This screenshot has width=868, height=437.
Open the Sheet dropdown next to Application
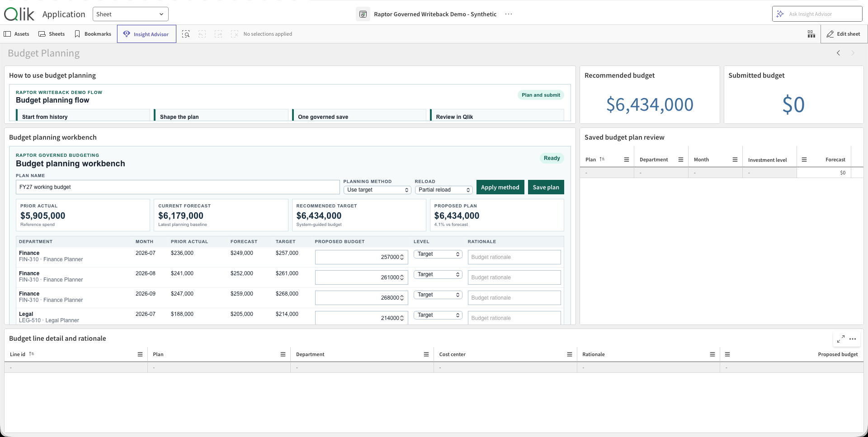click(x=131, y=14)
